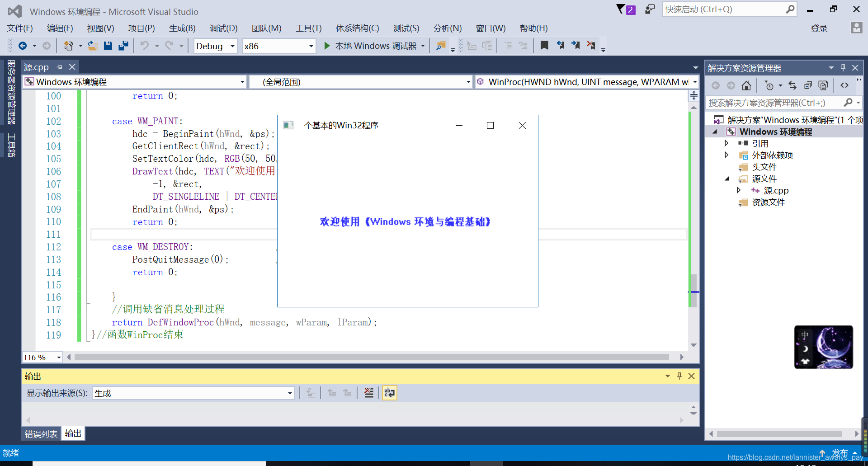Screen dimensions: 868x466
Task: Pin the Solution Explorer panel
Action: (x=842, y=67)
